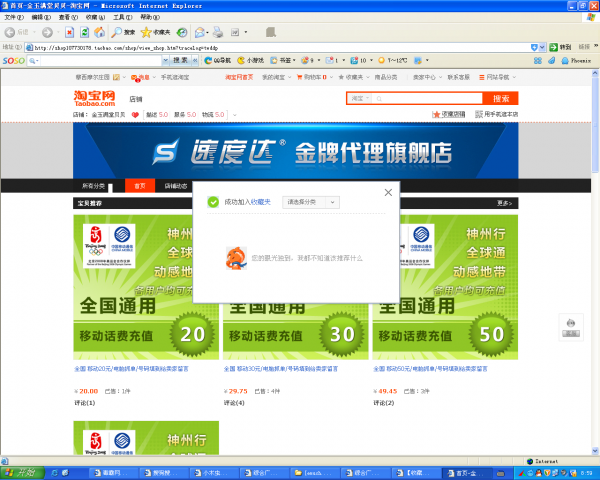This screenshot has width=600, height=480.
Task: Expand the messages dropdown in top nav
Action: (154, 77)
